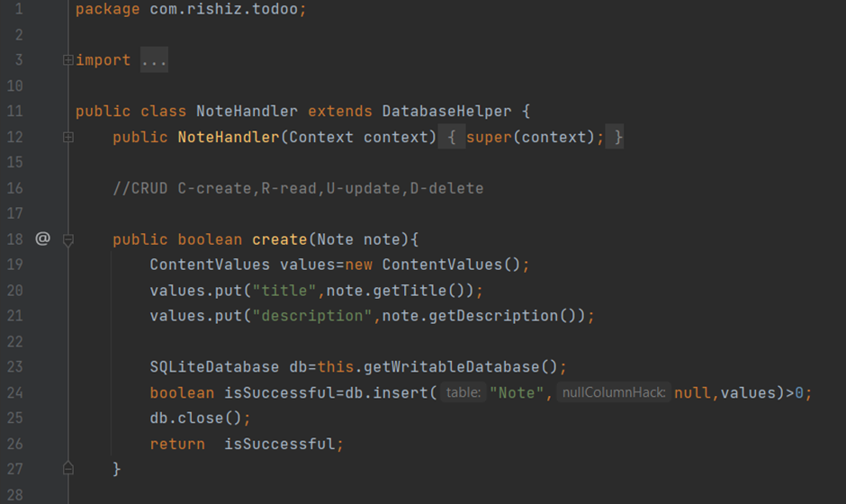Click the SQLiteDatabase type name
This screenshot has height=504, width=846.
coord(214,367)
